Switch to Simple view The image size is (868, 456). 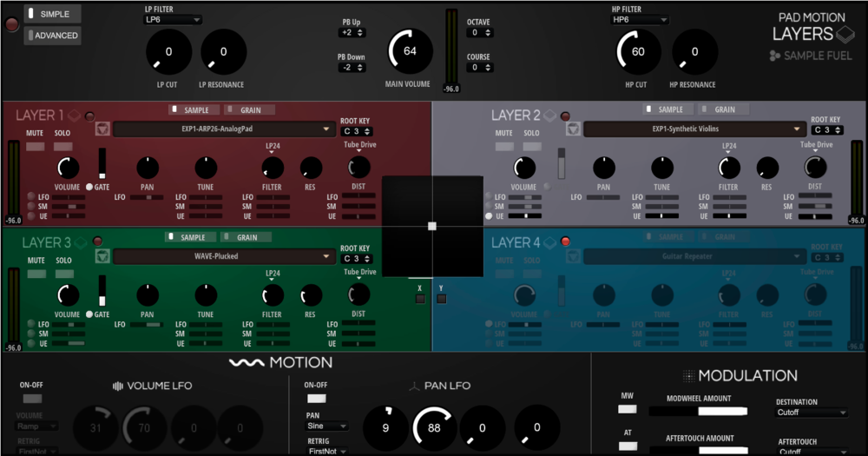(53, 14)
